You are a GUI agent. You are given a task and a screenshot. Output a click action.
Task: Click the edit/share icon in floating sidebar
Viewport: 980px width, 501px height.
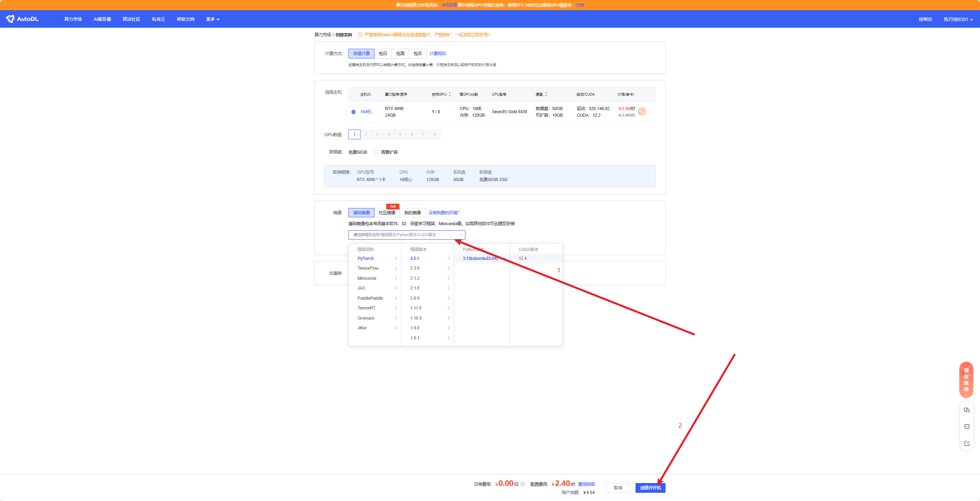[x=967, y=444]
